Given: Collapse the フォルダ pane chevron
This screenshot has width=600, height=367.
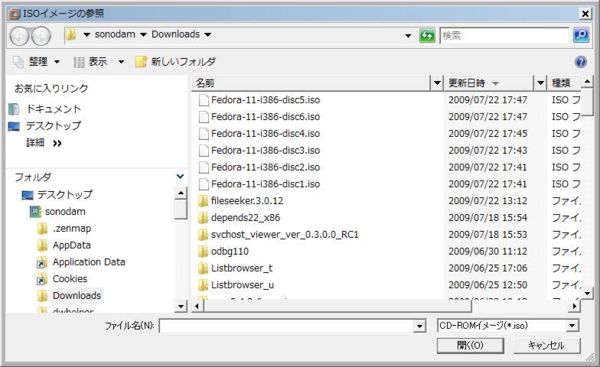Looking at the screenshot, I should 180,176.
